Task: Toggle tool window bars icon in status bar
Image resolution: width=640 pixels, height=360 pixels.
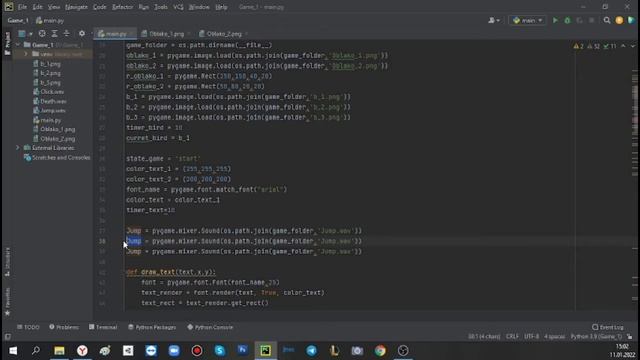Action: 7,337
